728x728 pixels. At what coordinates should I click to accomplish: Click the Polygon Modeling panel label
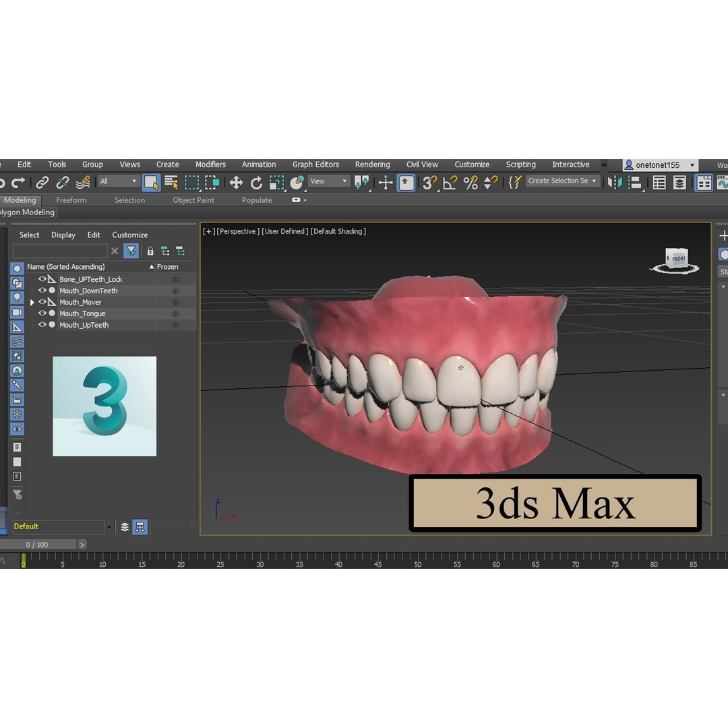coord(27,212)
